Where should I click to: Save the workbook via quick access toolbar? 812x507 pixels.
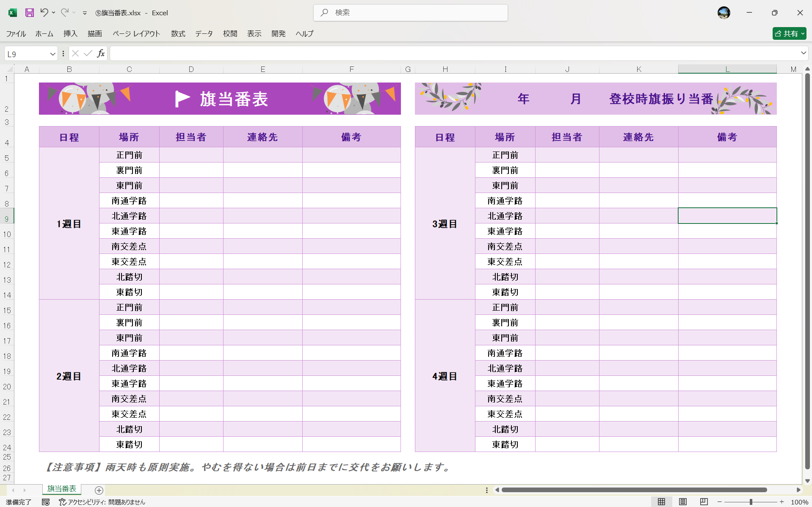click(x=29, y=13)
